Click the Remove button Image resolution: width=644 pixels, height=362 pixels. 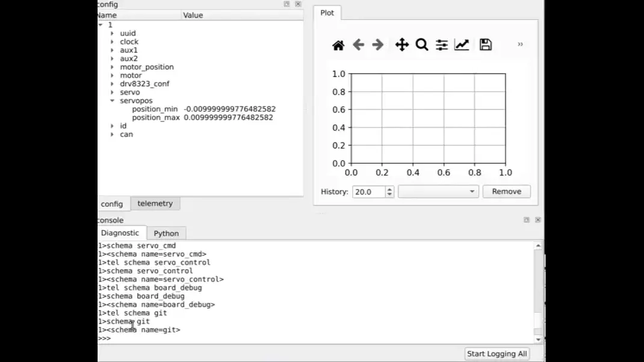pyautogui.click(x=506, y=192)
